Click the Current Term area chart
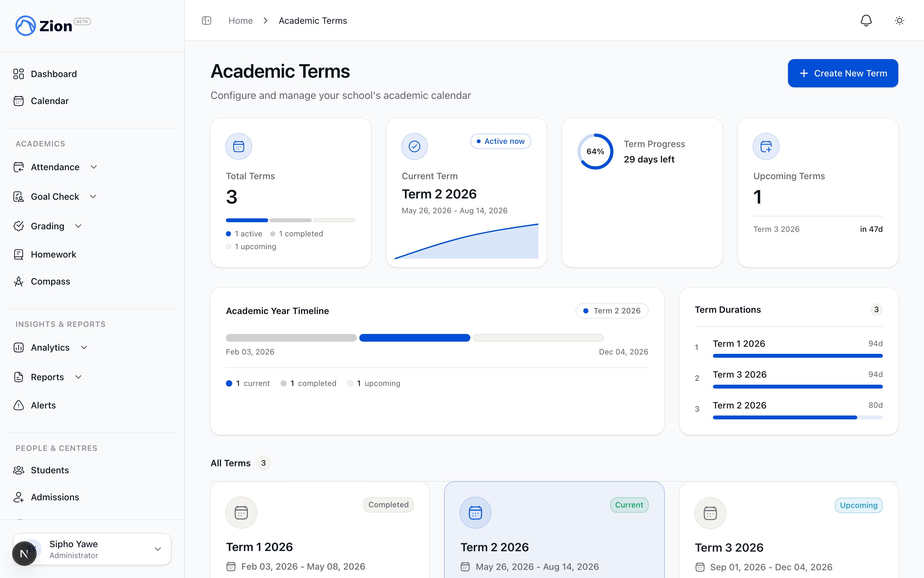 point(466,241)
